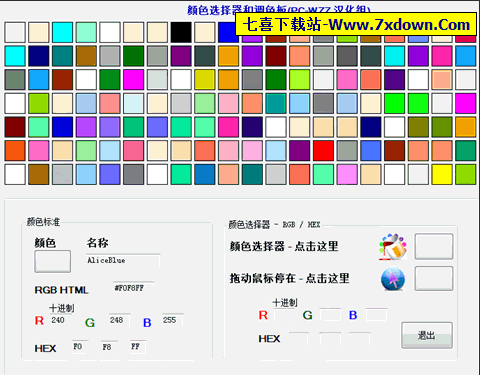Click the globe cursor mouse-tracking icon
The width and height of the screenshot is (480, 375).
coord(393,279)
